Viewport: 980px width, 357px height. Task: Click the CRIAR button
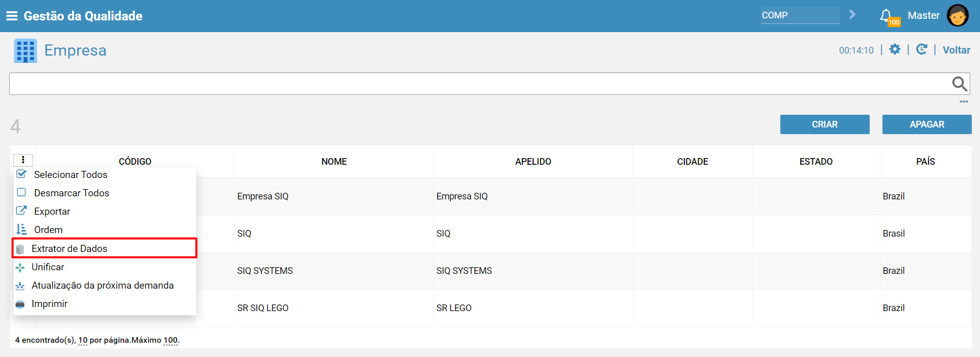pos(825,124)
